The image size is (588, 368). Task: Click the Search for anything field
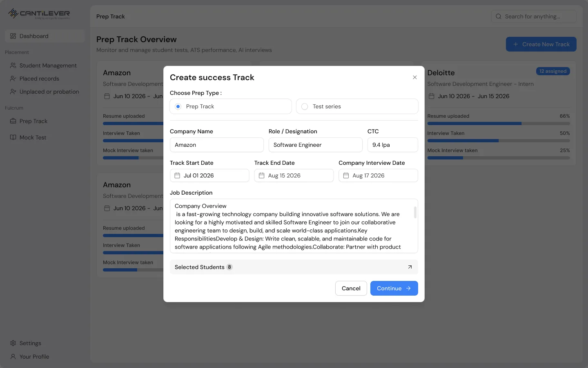point(534,16)
